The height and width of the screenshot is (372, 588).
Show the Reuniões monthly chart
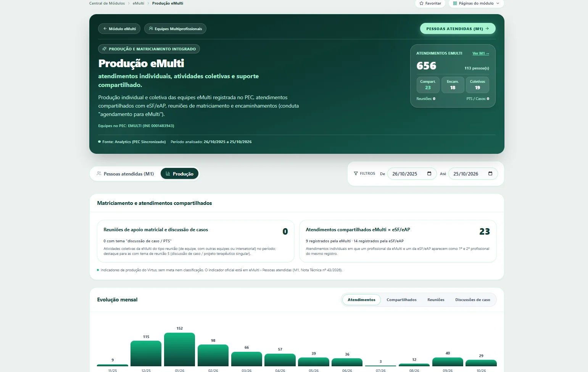click(x=436, y=300)
